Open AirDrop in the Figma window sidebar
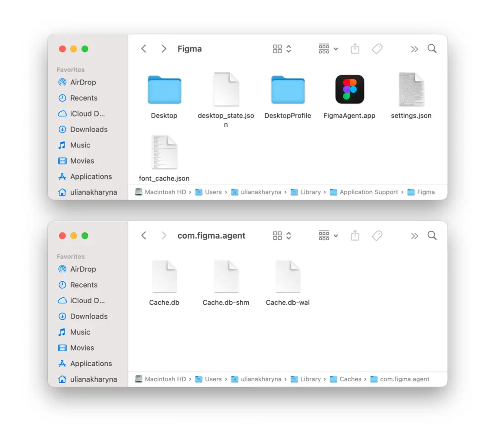504x442 pixels. [x=83, y=82]
